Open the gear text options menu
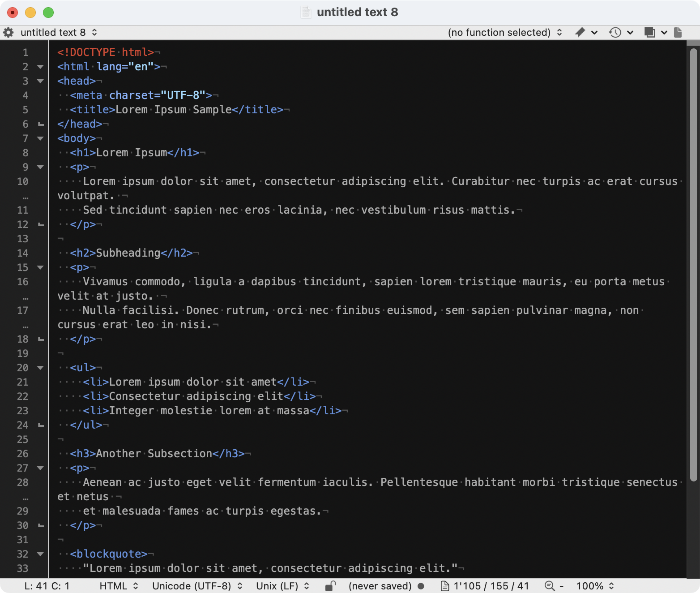This screenshot has height=593, width=700. [x=8, y=33]
